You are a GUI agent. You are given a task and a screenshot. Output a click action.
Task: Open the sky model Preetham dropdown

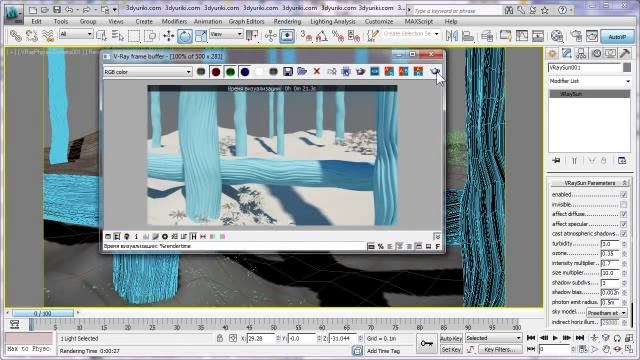coord(607,313)
